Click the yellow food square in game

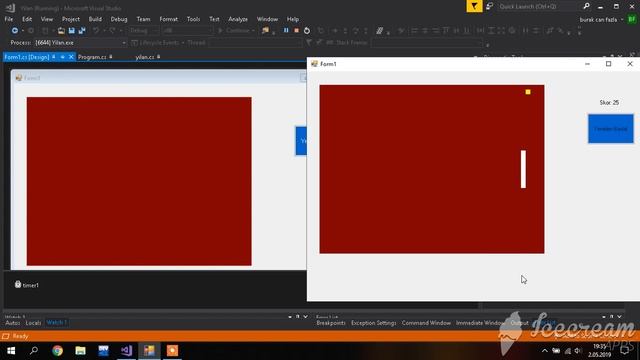point(528,92)
